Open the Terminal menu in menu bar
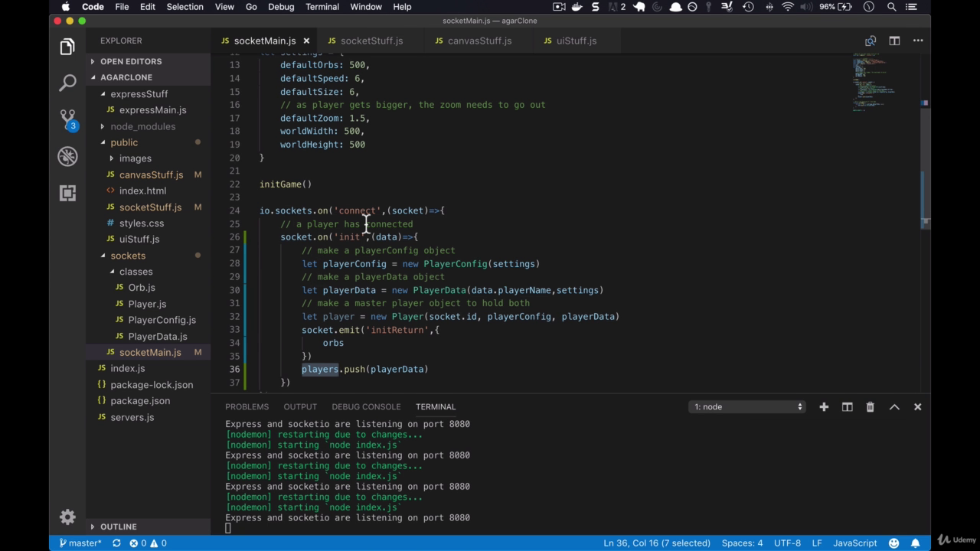Image resolution: width=980 pixels, height=551 pixels. [x=322, y=7]
